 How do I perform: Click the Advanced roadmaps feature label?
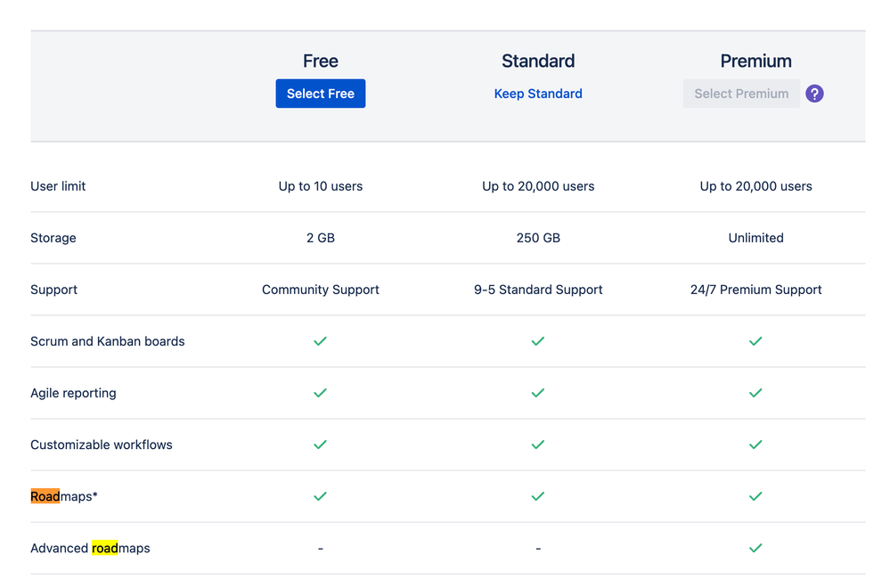[90, 548]
